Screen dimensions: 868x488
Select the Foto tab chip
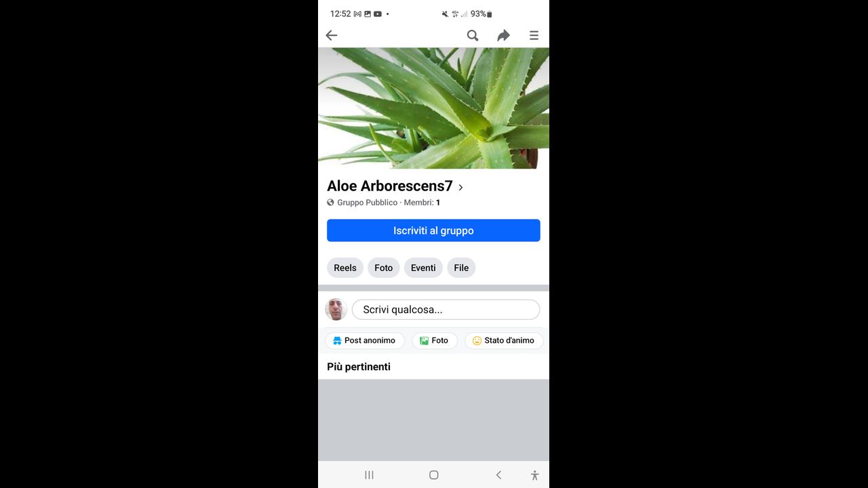point(384,268)
